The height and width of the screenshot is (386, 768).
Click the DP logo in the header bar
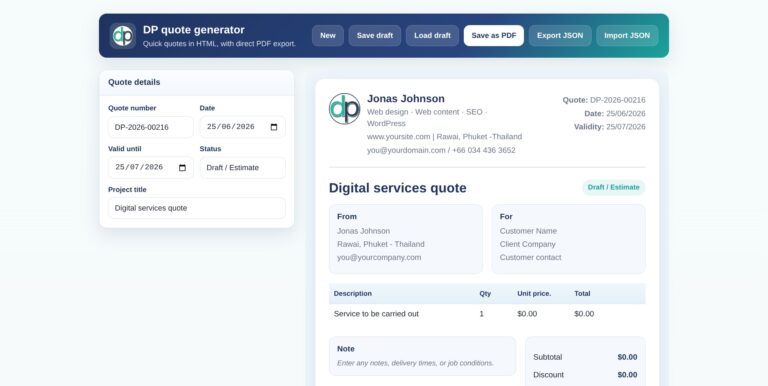(x=122, y=36)
